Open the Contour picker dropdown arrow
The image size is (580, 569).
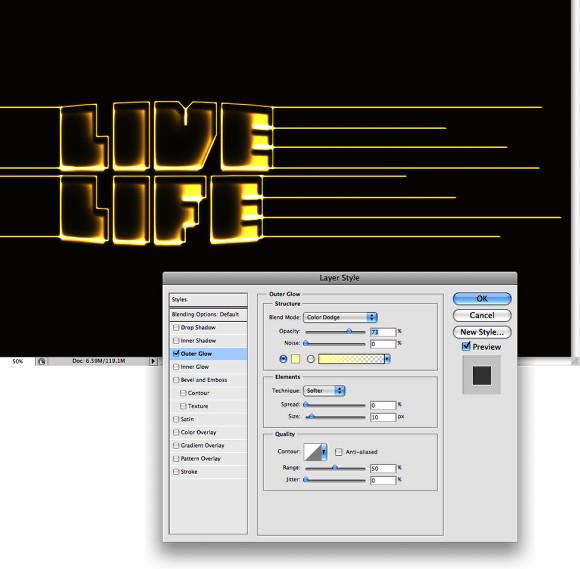(x=324, y=452)
